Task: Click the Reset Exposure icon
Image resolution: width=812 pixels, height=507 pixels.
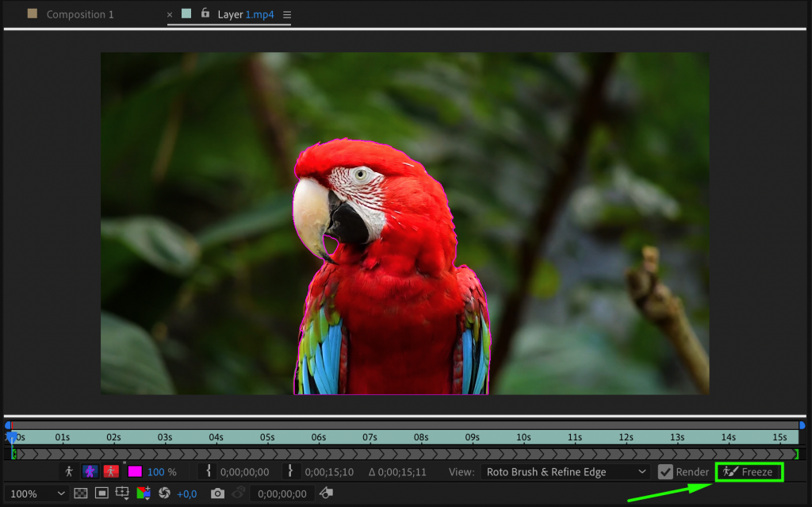Action: [164, 493]
